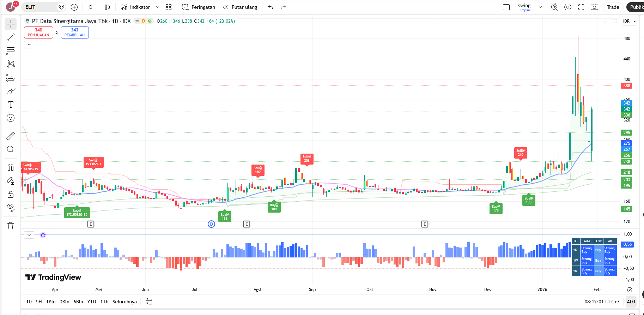
Task: Toggle the Putar ulang replay mode
Action: click(240, 7)
